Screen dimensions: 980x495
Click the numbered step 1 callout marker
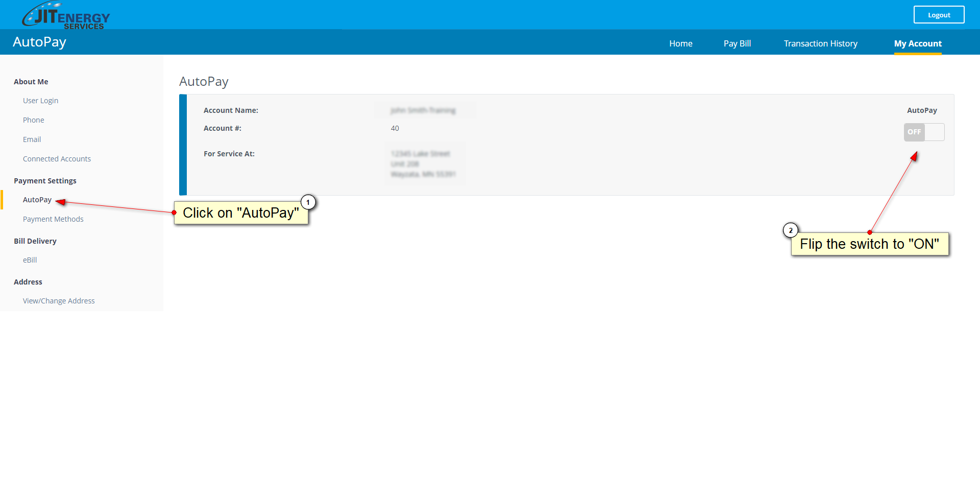[308, 202]
